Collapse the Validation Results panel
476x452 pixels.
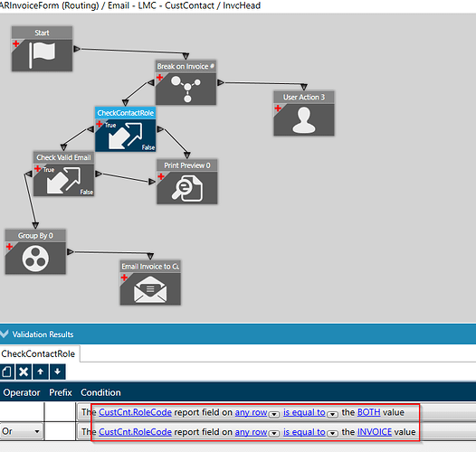click(5, 334)
